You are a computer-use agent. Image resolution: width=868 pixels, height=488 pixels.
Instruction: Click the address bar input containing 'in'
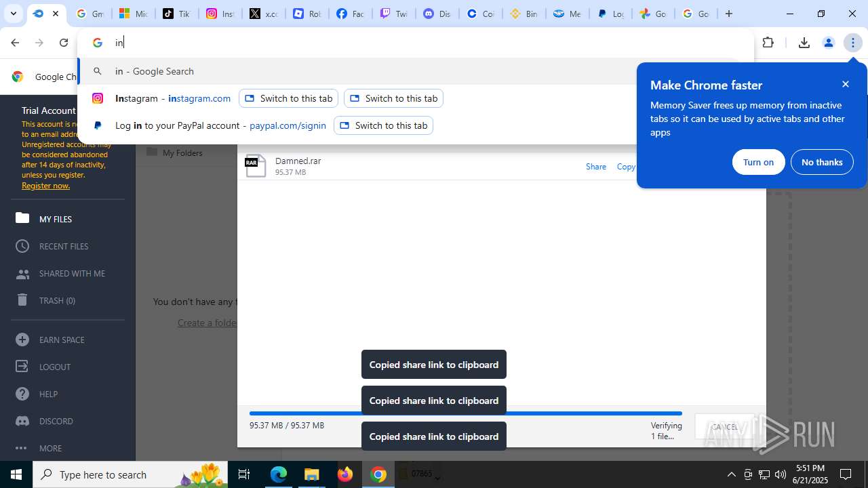[415, 43]
